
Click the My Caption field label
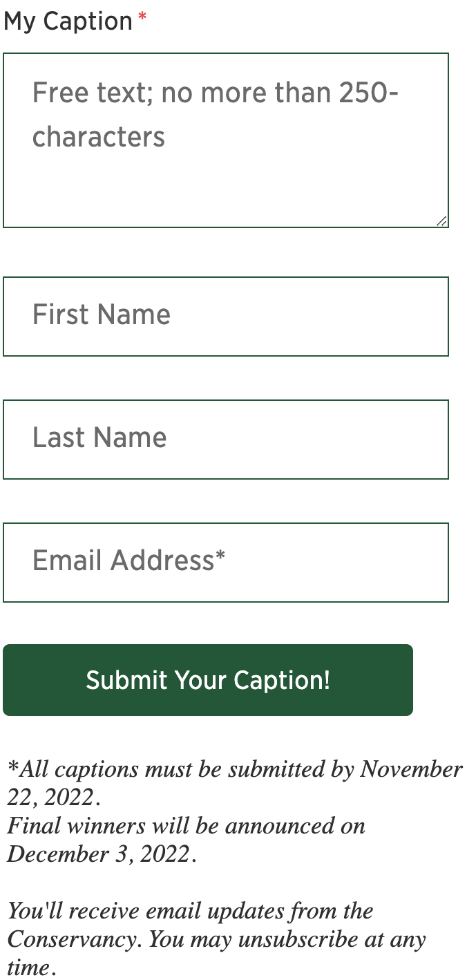(x=68, y=21)
